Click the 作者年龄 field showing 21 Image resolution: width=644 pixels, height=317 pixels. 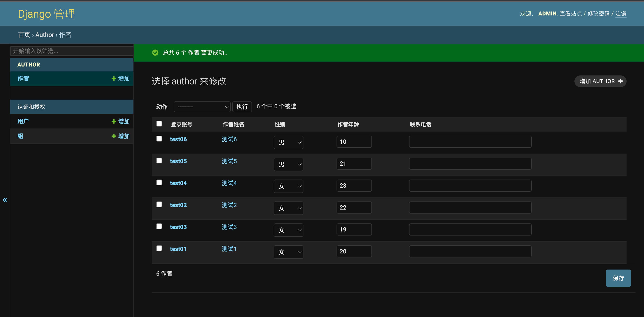(354, 164)
